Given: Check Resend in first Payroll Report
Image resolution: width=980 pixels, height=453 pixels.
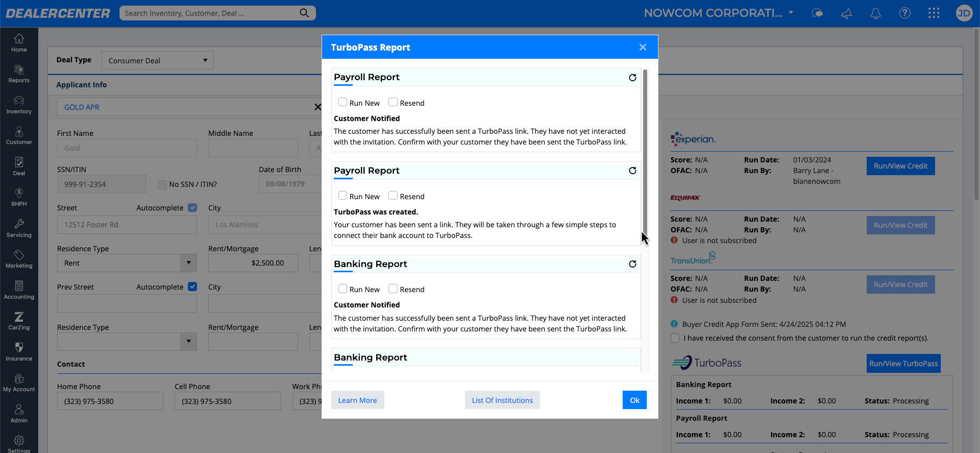Looking at the screenshot, I should point(393,102).
